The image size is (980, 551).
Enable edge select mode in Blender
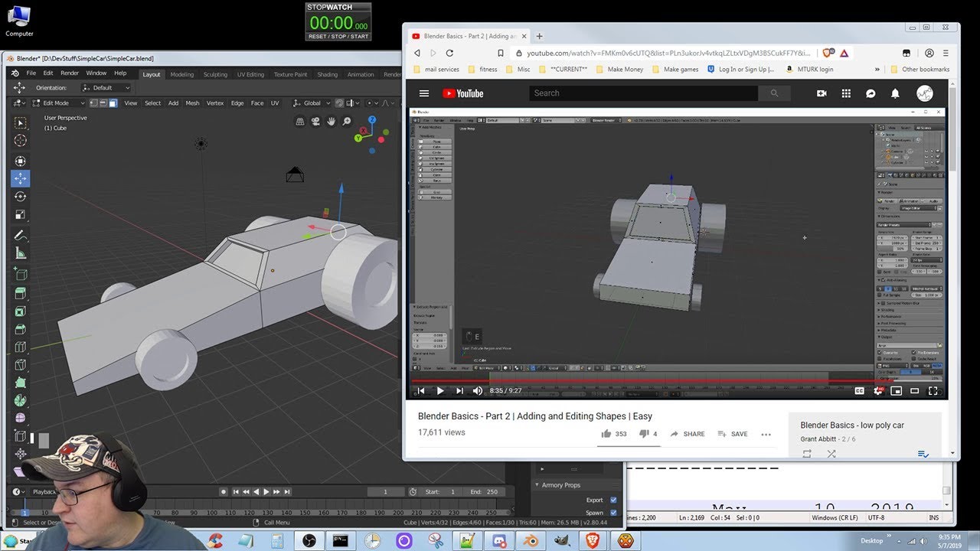[x=103, y=103]
